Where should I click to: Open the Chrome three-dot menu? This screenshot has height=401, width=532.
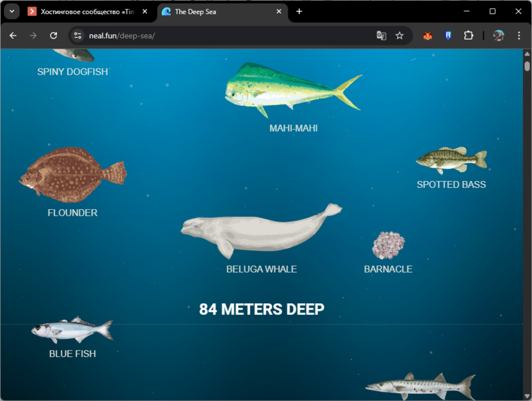click(x=519, y=36)
